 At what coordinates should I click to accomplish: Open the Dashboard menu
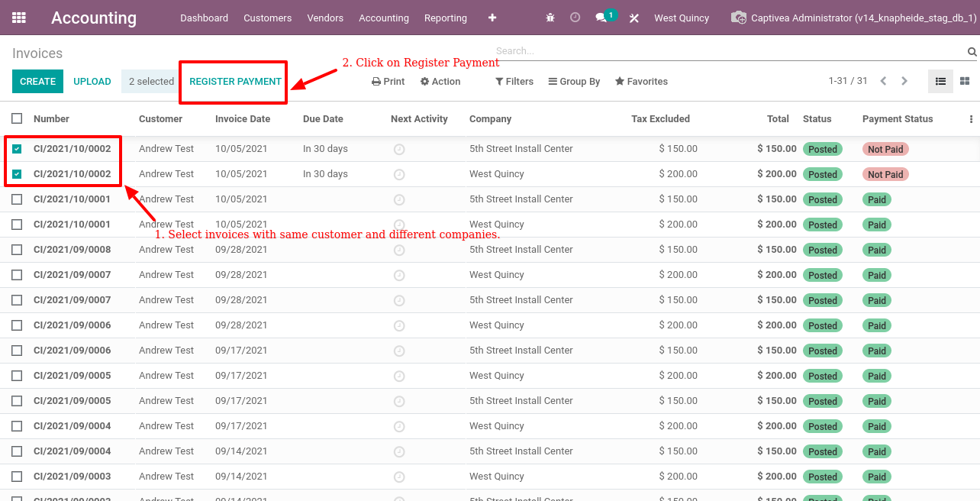click(x=204, y=18)
